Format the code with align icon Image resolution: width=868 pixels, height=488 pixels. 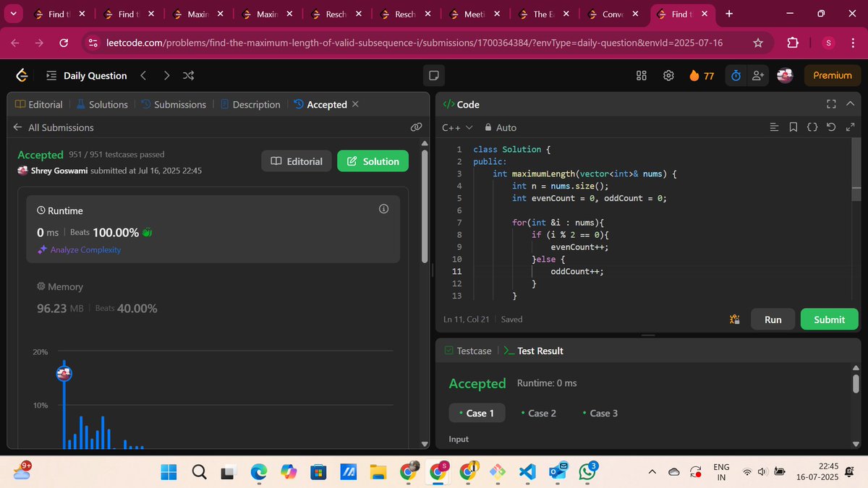pyautogui.click(x=775, y=127)
